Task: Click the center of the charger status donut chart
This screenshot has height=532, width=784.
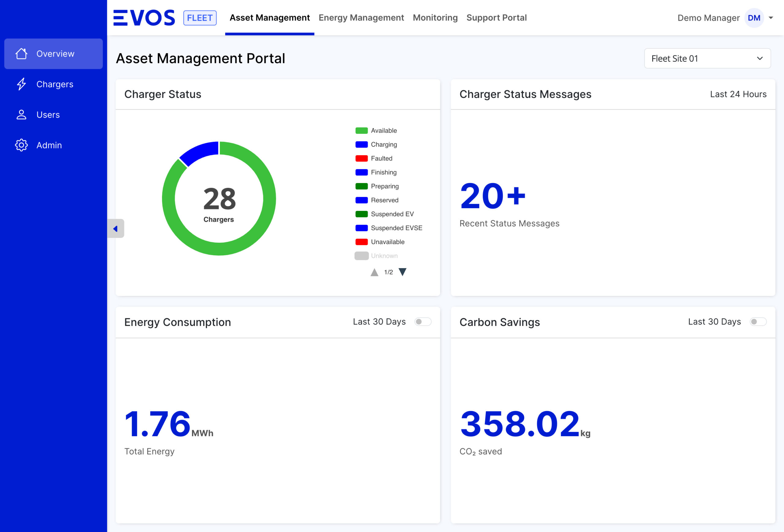Action: pyautogui.click(x=219, y=199)
